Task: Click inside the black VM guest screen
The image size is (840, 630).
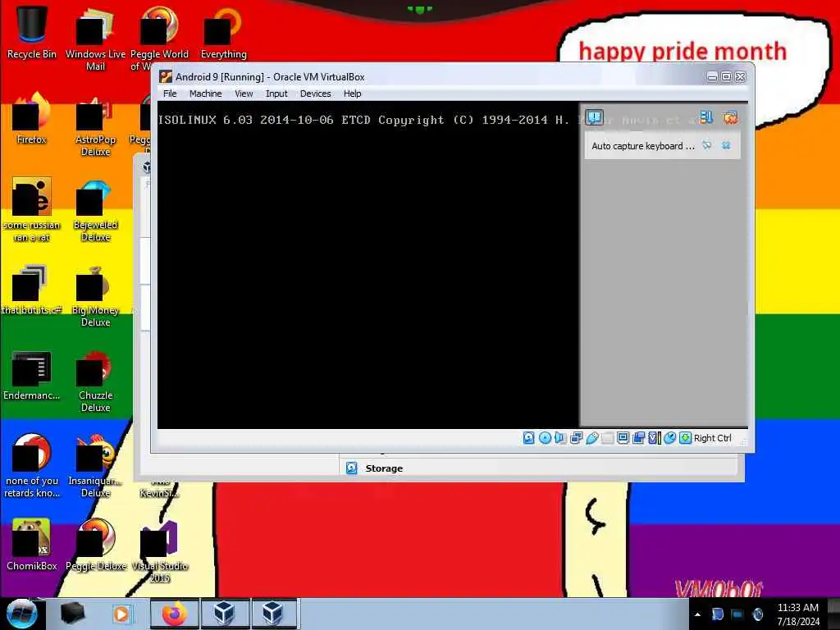Action: coord(367,265)
